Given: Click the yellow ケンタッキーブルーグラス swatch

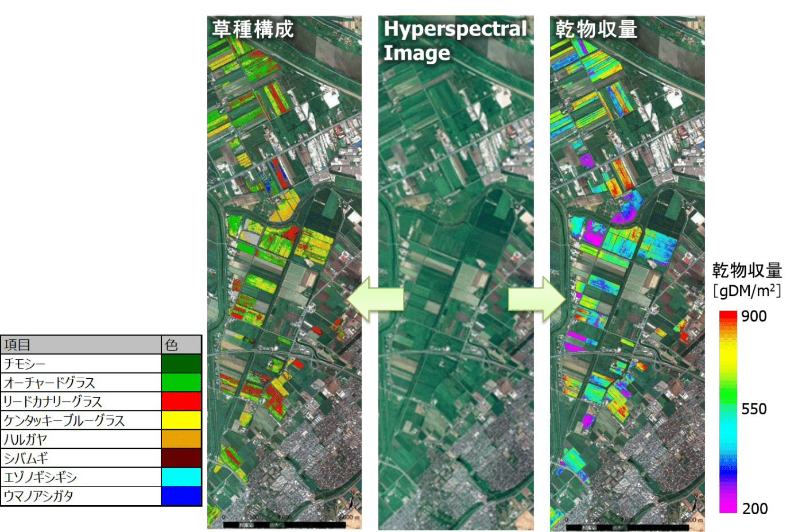Looking at the screenshot, I should [x=181, y=420].
